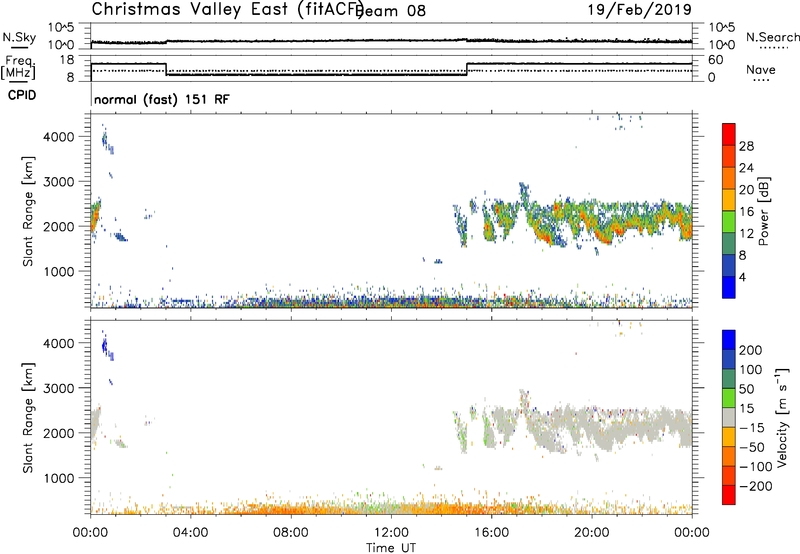Click the "4000" tick in the power panel
This screenshot has height=554, width=800.
(58, 137)
